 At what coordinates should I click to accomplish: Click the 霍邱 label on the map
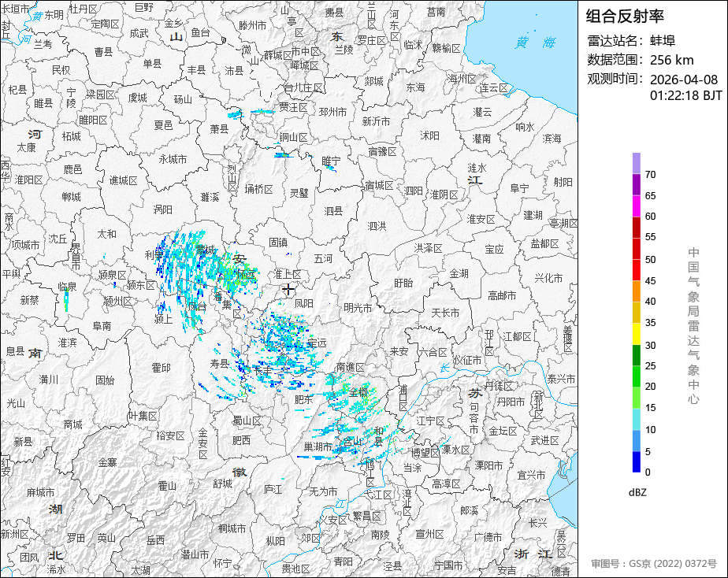point(161,368)
